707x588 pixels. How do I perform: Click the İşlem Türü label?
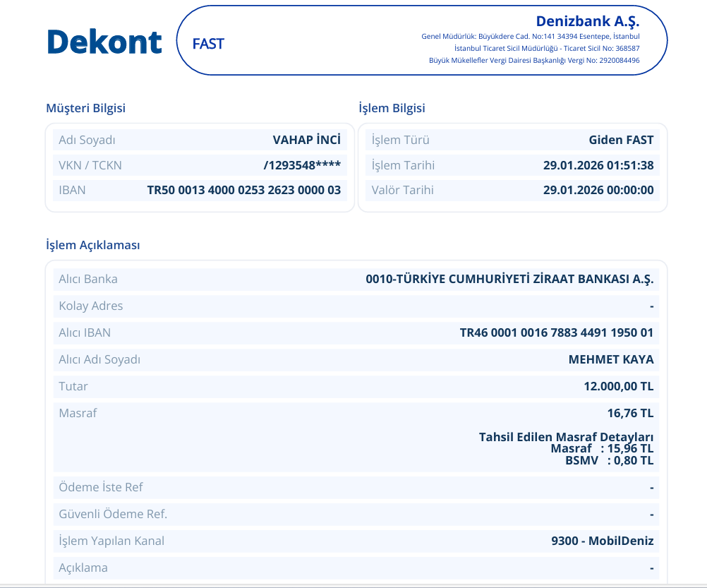pyautogui.click(x=400, y=140)
